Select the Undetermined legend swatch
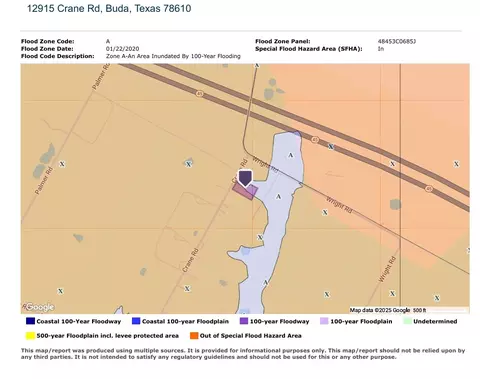480x379 pixels. [407, 321]
